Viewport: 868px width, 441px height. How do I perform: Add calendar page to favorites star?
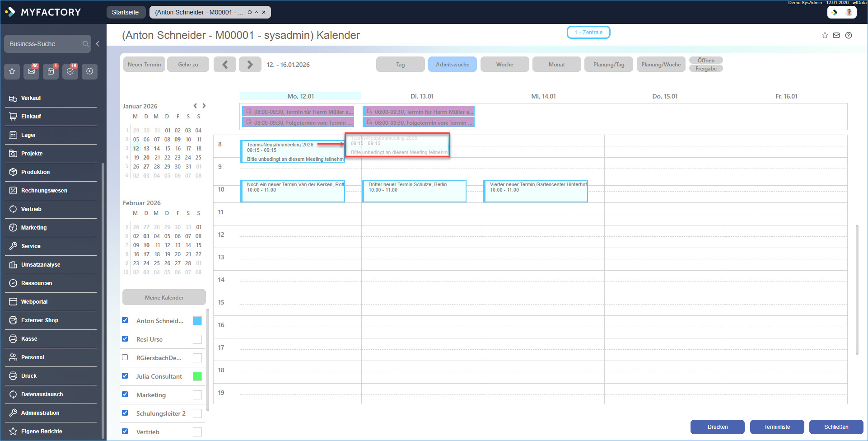pyautogui.click(x=825, y=35)
